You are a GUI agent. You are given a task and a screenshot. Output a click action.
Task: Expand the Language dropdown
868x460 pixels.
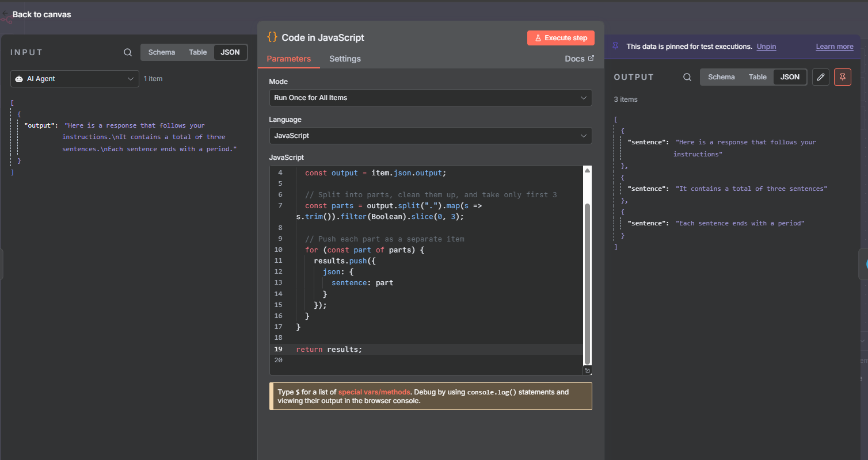coord(430,136)
